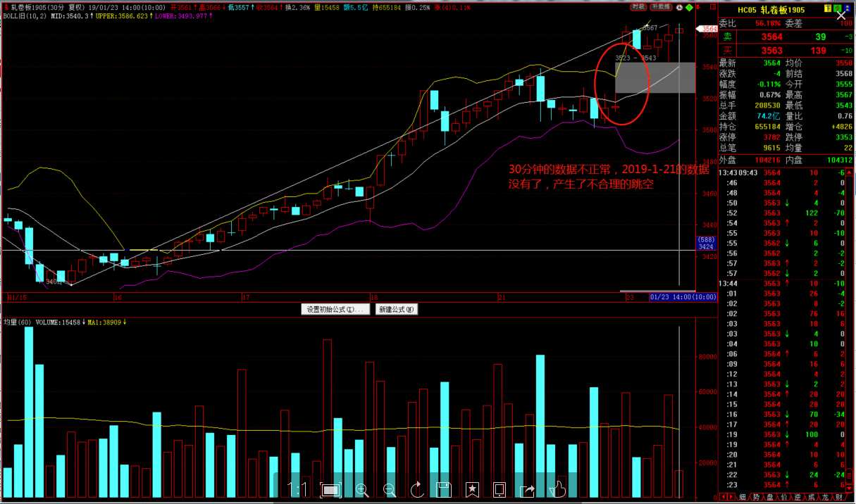
Task: Click the LOWER:3493.977 Bollinger value
Action: point(181,15)
